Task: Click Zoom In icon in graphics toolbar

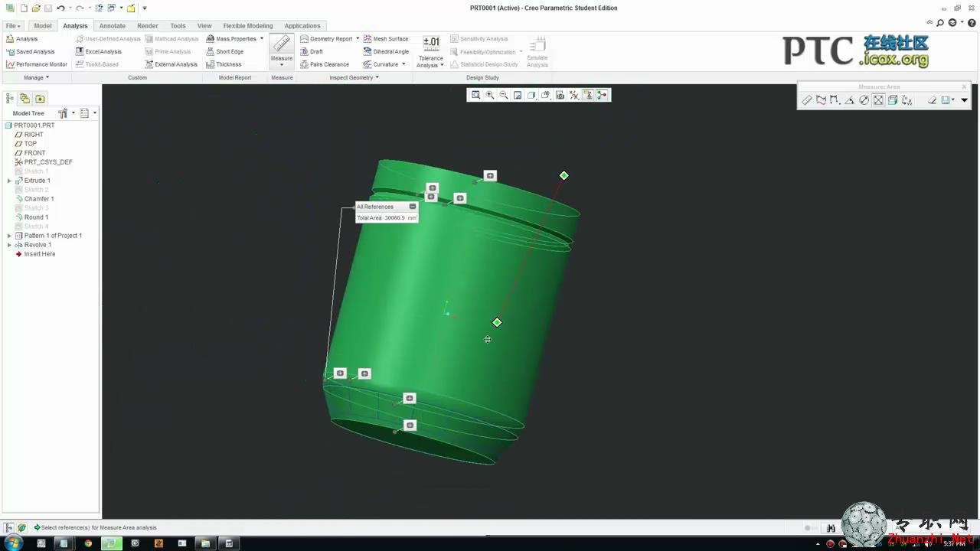Action: click(x=489, y=95)
